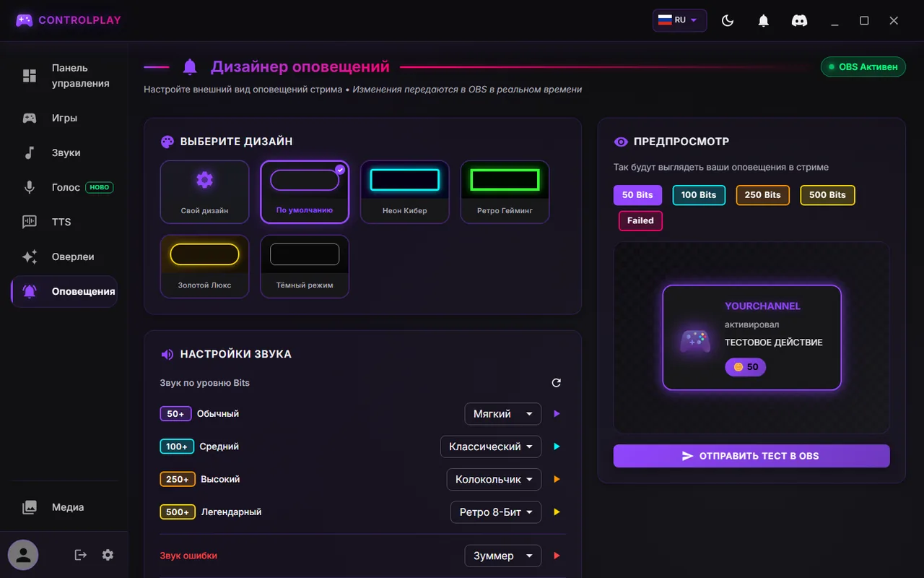Preview the 500 Bits alert
The height and width of the screenshot is (578, 924).
(827, 195)
